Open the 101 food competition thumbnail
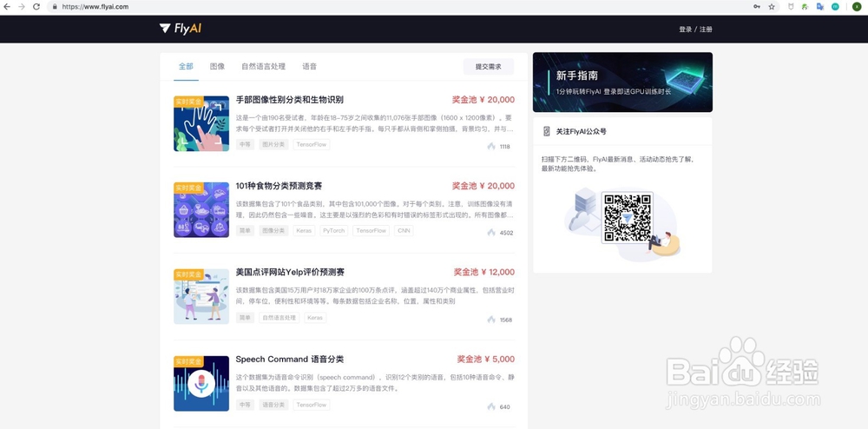Viewport: 868px width, 429px height. (x=201, y=210)
